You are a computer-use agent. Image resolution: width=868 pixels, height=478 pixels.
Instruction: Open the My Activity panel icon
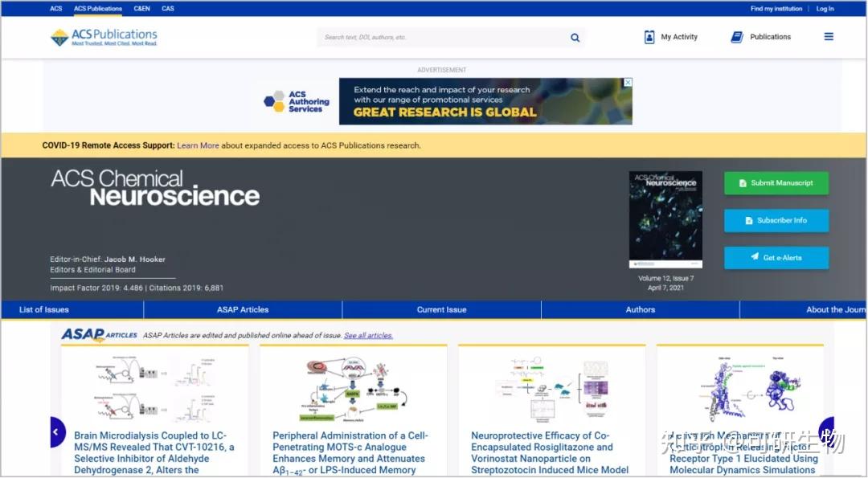(x=649, y=36)
